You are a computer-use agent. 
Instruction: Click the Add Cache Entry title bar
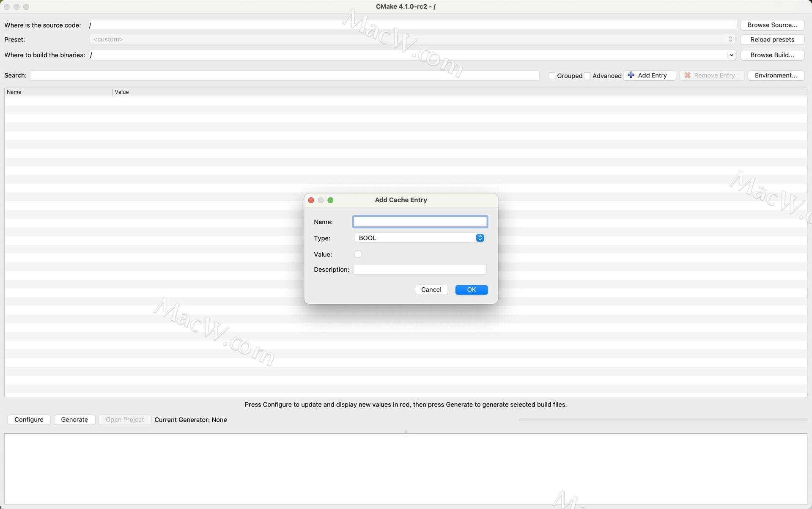(401, 200)
